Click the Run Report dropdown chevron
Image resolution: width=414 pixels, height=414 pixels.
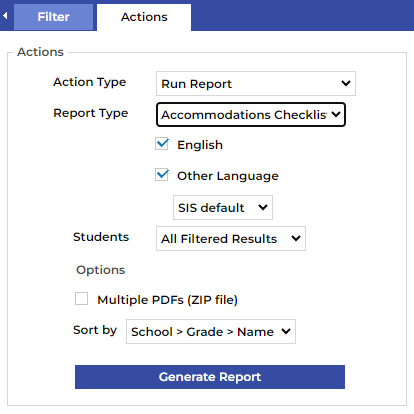point(346,83)
